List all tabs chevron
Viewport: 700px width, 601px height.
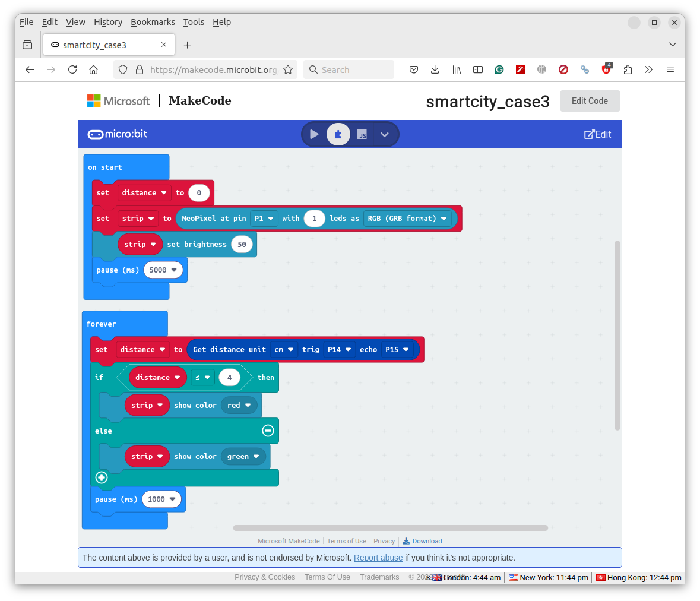[x=672, y=45]
